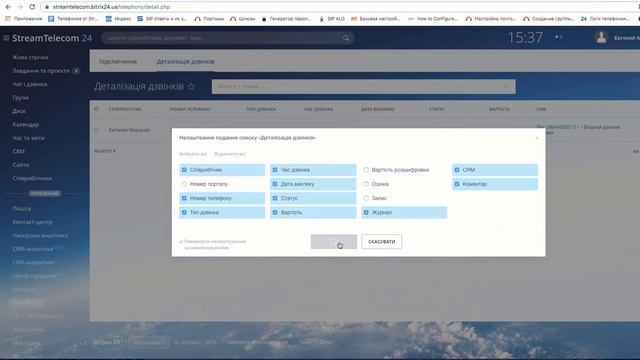Screen dimensions: 640x360
Task: Uncheck the 'Тип дзвінка' column checkbox
Action: 184,213
